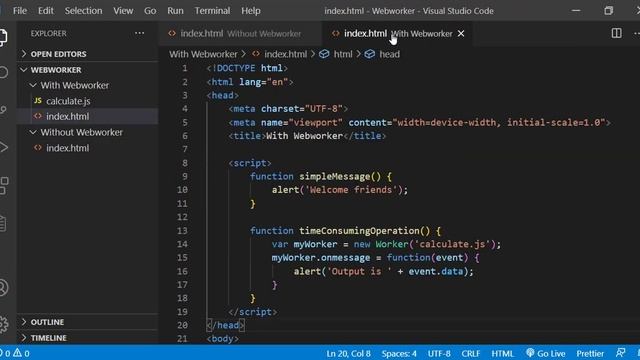Open the Run menu
Viewport: 640px width, 360px height.
point(175,11)
